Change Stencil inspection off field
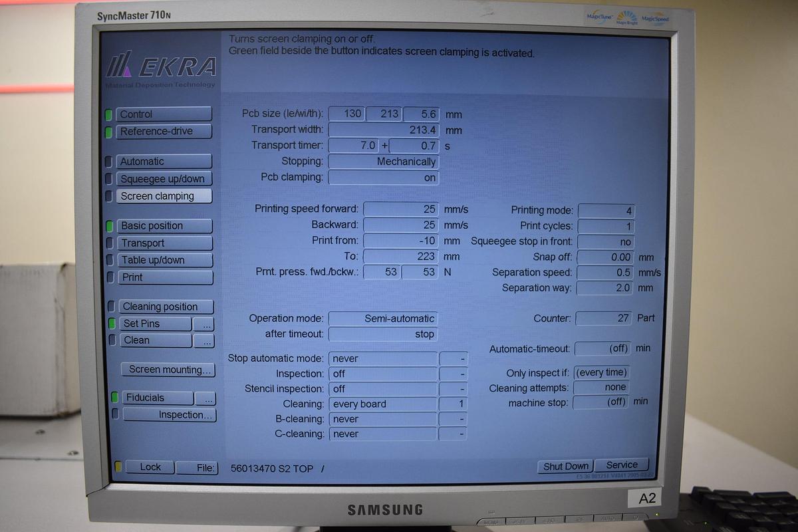 (x=383, y=389)
